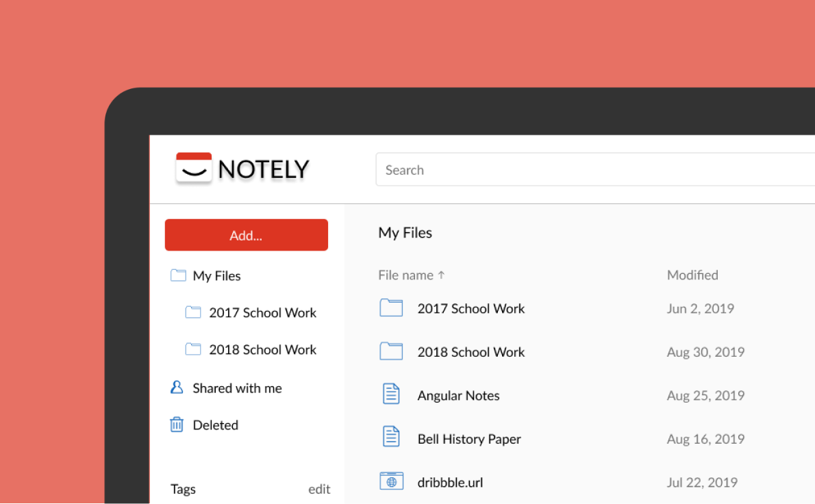Click the Bell History Paper document icon

(x=391, y=438)
